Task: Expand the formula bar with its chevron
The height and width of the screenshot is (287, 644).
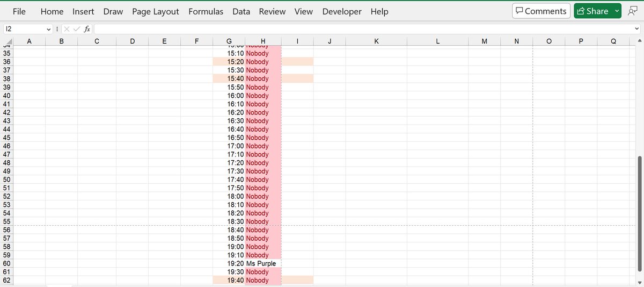Action: tap(637, 28)
